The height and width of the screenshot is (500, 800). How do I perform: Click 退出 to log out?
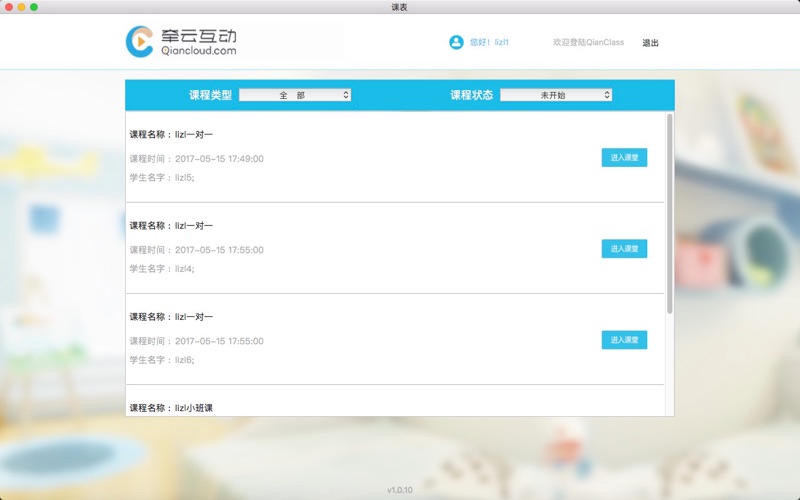650,43
